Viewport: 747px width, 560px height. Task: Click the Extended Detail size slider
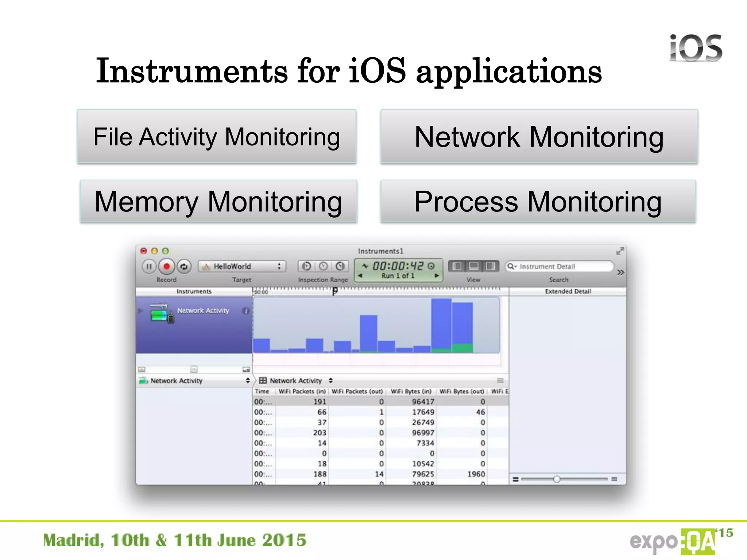tap(557, 479)
